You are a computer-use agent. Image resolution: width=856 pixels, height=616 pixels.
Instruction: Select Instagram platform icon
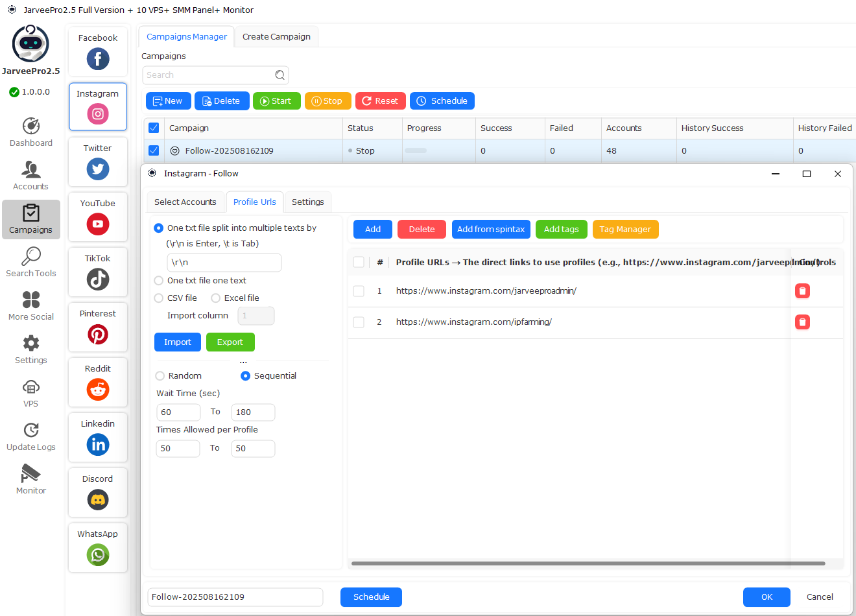tap(98, 114)
